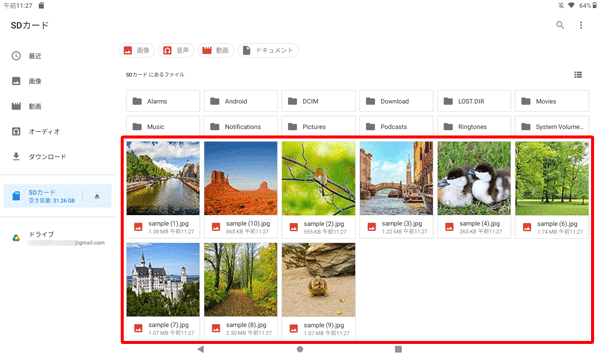The width and height of the screenshot is (600, 360).
Task: Click the sample (2).jpg file name
Action: coord(324,223)
